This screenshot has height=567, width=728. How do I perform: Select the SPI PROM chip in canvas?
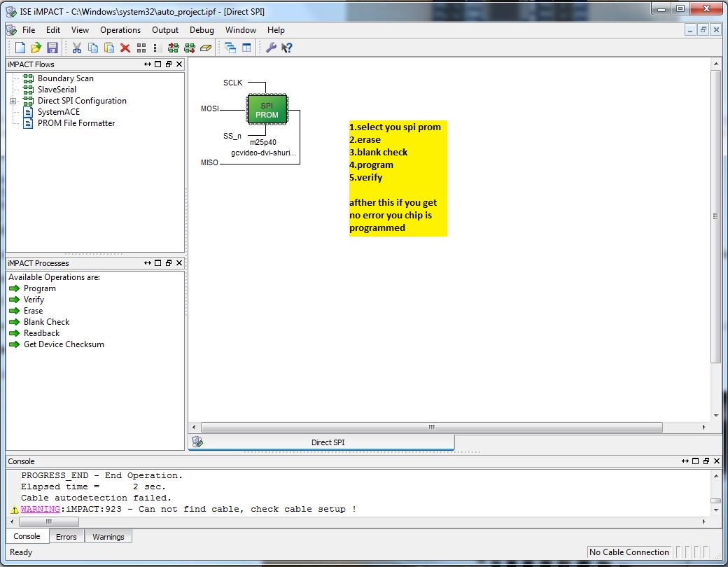point(267,110)
